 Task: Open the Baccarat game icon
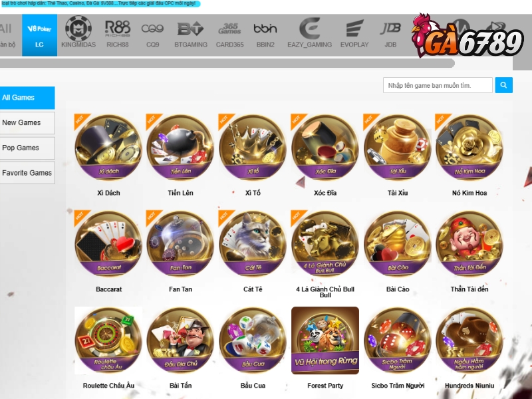tap(108, 244)
